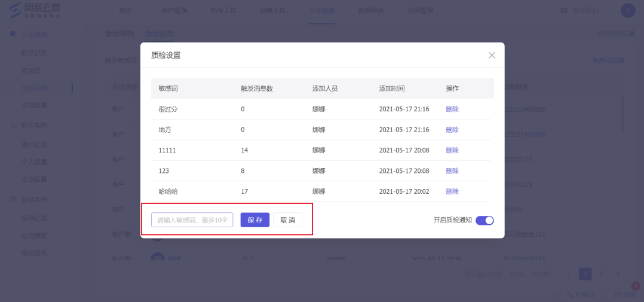
Task: Go to page 2 of results
Action: 601,274
